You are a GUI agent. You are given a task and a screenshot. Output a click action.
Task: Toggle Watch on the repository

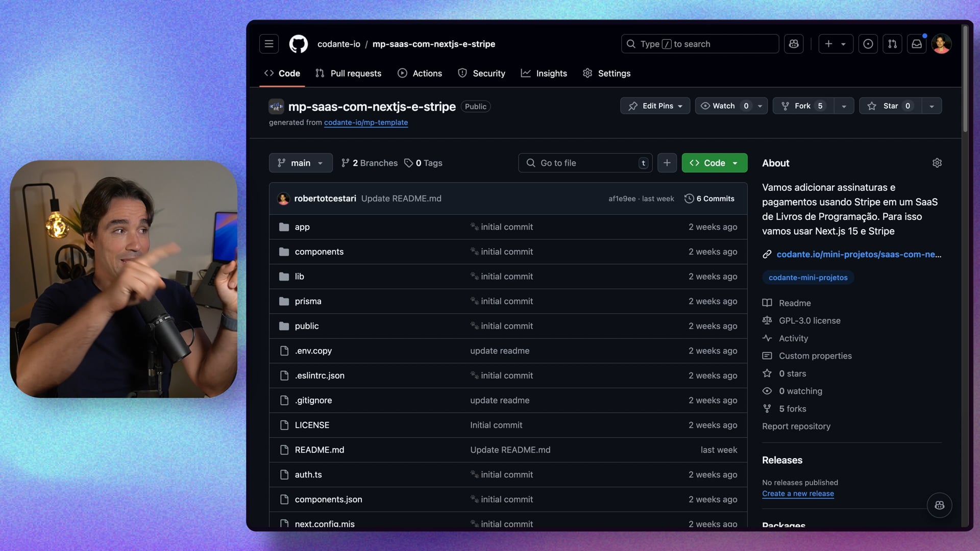[x=723, y=106]
